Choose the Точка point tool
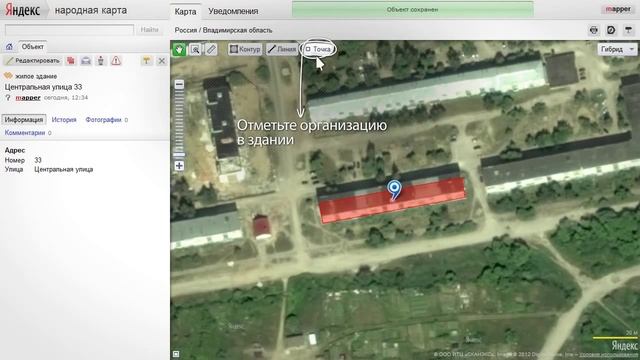The image size is (640, 360). pos(318,49)
